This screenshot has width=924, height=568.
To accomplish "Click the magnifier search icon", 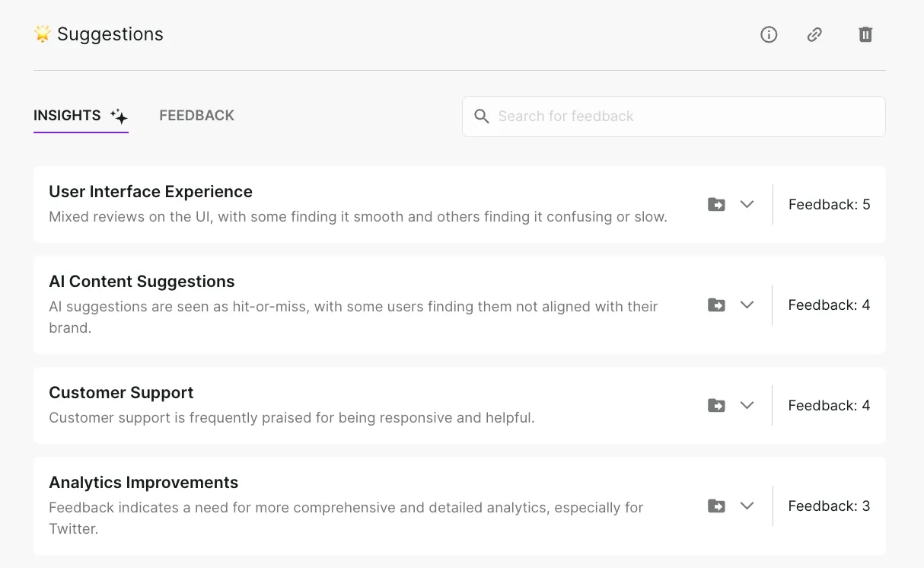I will pyautogui.click(x=481, y=116).
